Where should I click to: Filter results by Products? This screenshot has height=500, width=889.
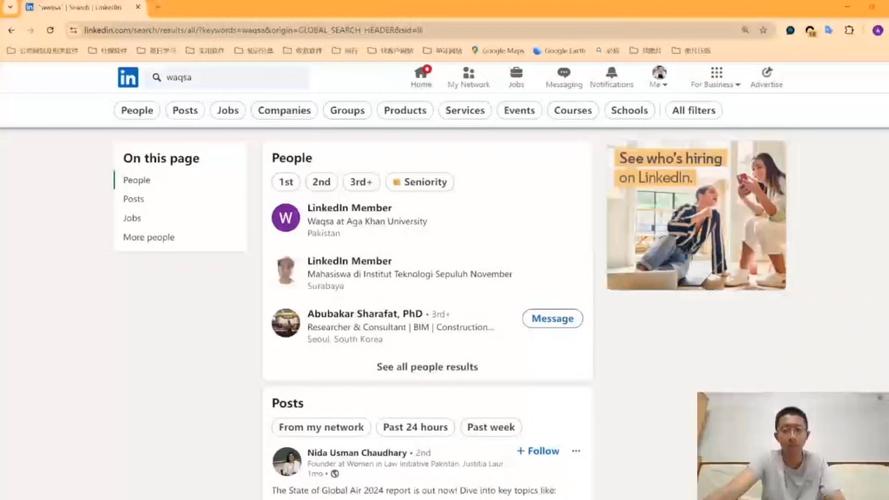[405, 111]
